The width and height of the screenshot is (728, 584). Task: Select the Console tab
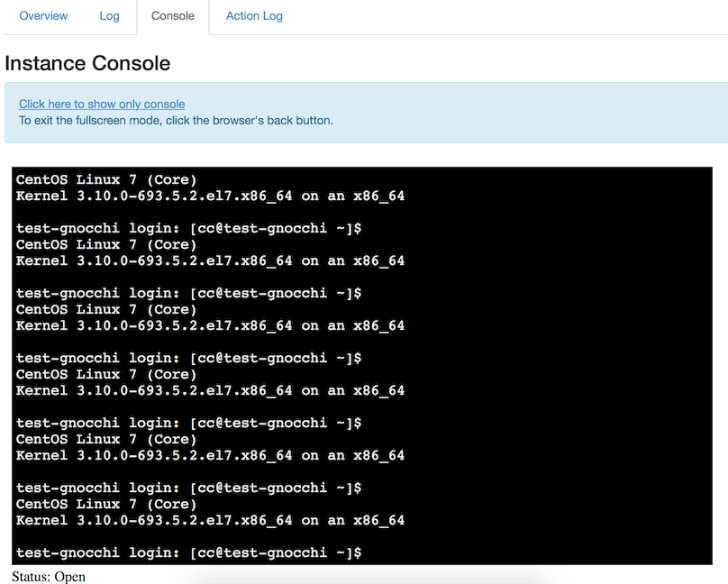(173, 16)
